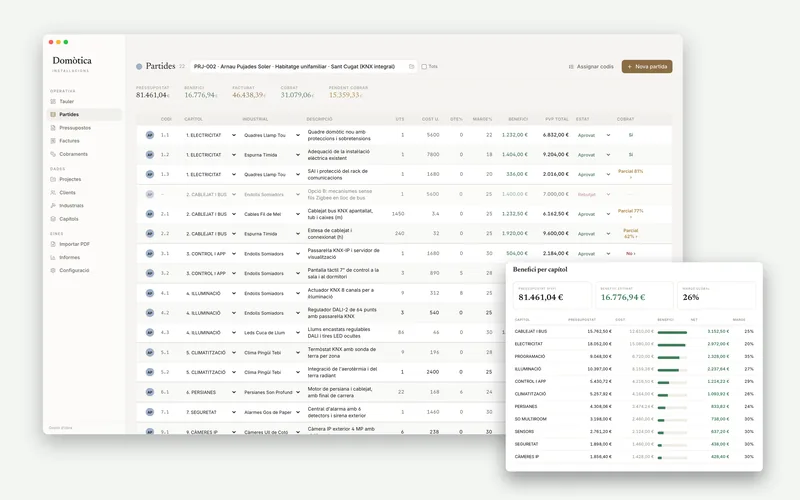Screen dimensions: 800x500
Task: Click the AP avatar badge on row 7.1
Action: (x=149, y=412)
